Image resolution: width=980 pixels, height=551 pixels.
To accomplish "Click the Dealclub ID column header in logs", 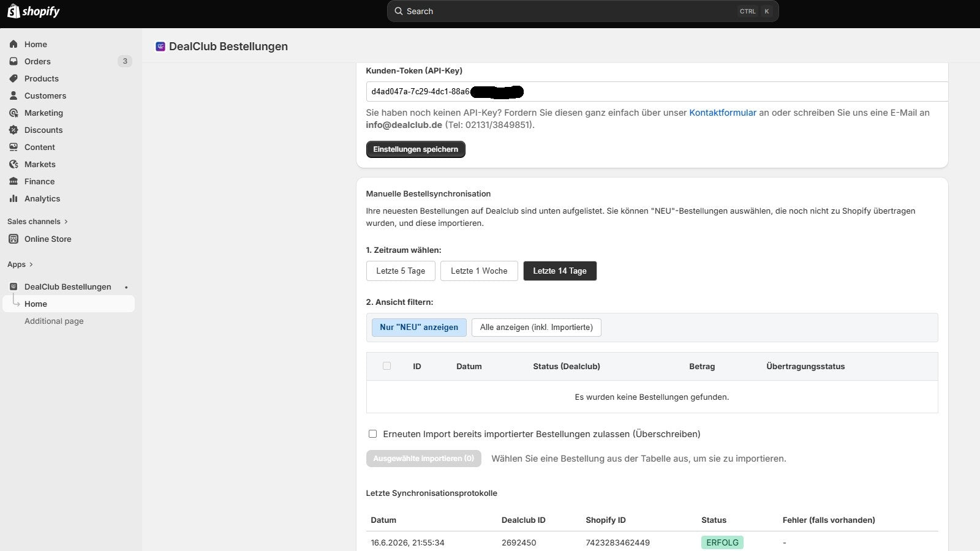I will pos(524,520).
